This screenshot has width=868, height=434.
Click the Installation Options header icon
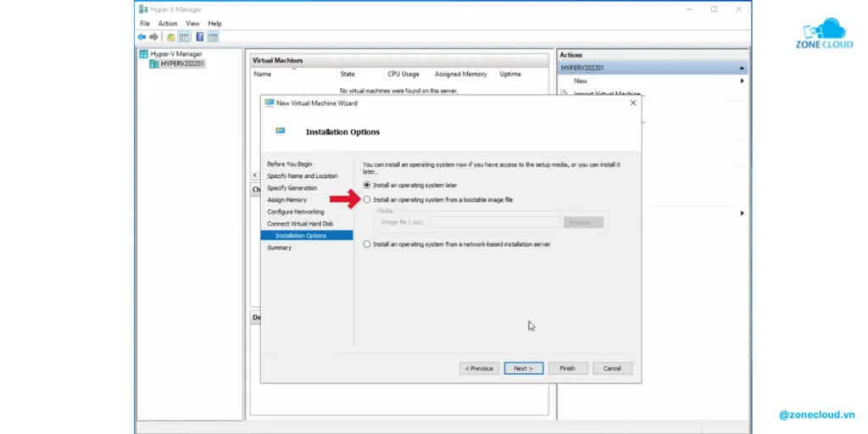pos(280,131)
